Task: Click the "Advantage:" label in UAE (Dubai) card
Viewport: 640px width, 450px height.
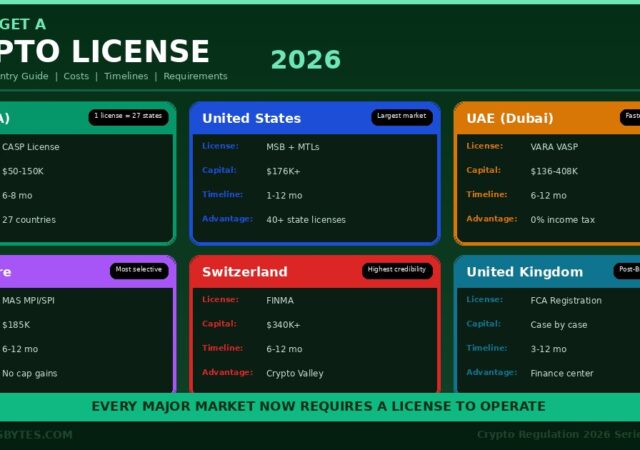Action: tap(492, 219)
